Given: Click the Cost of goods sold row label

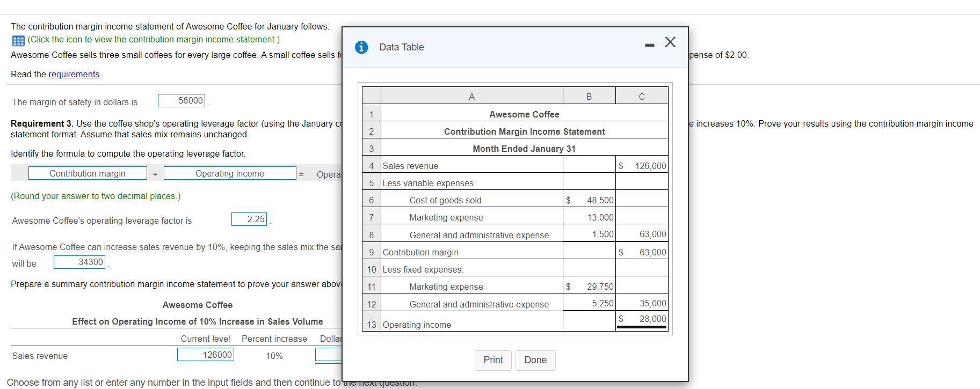Looking at the screenshot, I should coord(445,200).
